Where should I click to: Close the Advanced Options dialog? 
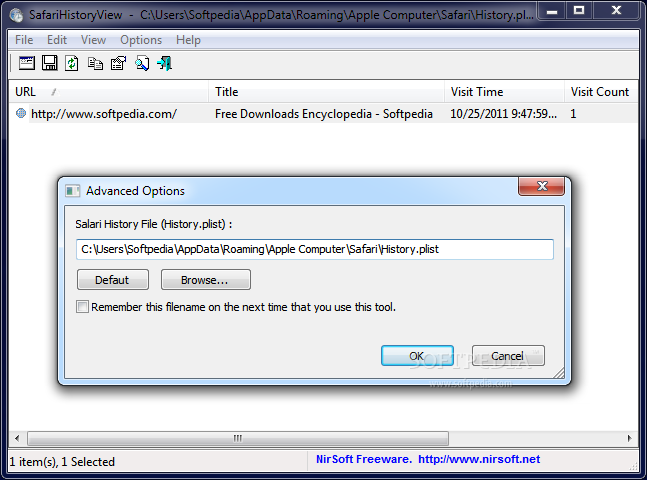(541, 187)
